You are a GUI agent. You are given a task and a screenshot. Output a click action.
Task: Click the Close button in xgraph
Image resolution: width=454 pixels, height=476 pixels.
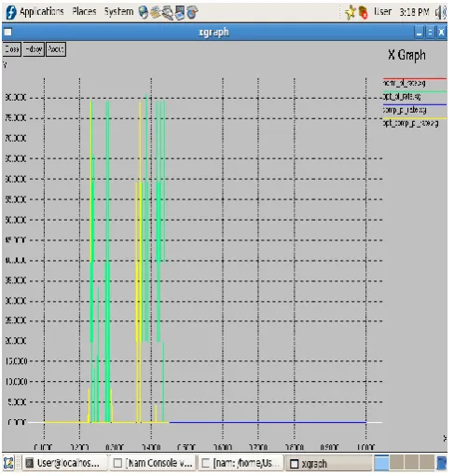(x=12, y=49)
